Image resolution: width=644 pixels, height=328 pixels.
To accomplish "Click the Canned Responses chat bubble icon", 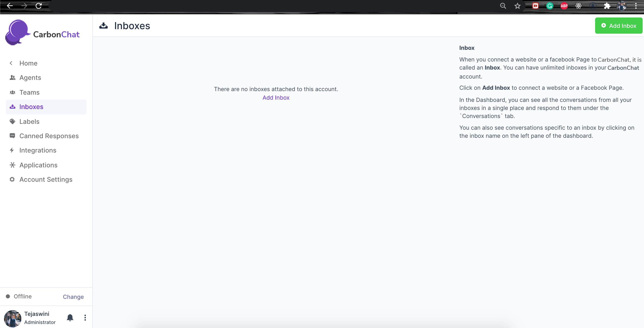I will [12, 136].
